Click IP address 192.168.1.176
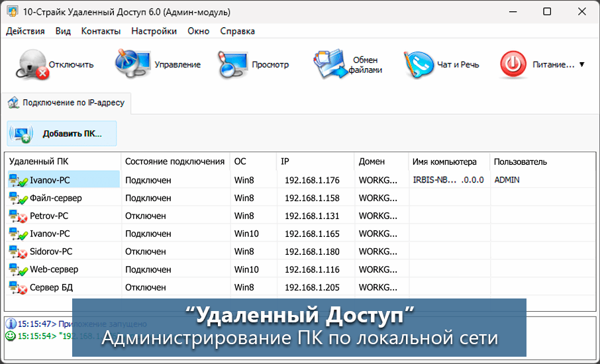 click(312, 180)
